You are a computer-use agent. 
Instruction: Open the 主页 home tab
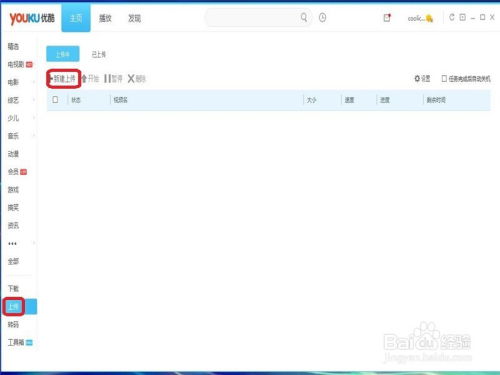click(76, 18)
